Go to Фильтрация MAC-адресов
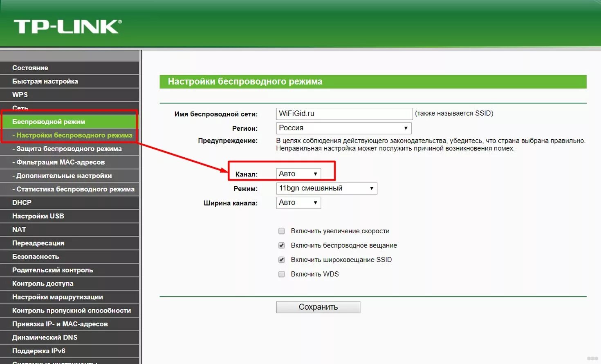The height and width of the screenshot is (364, 601). 70,162
